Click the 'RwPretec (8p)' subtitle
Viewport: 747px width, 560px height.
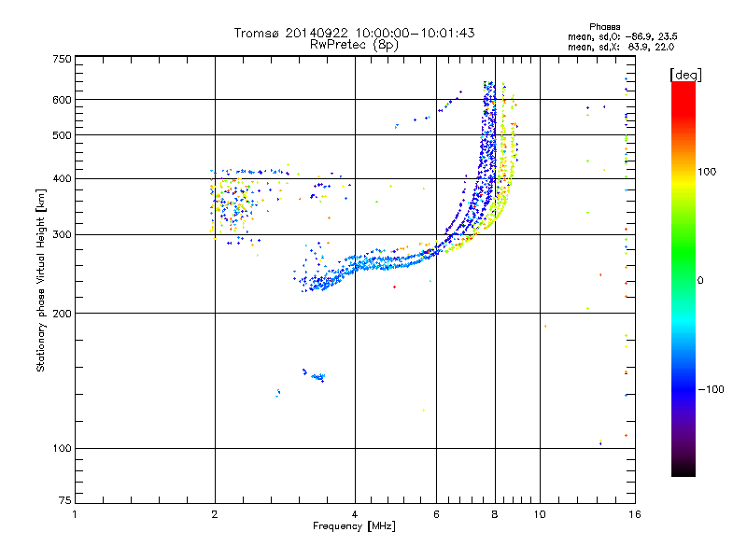pyautogui.click(x=354, y=45)
